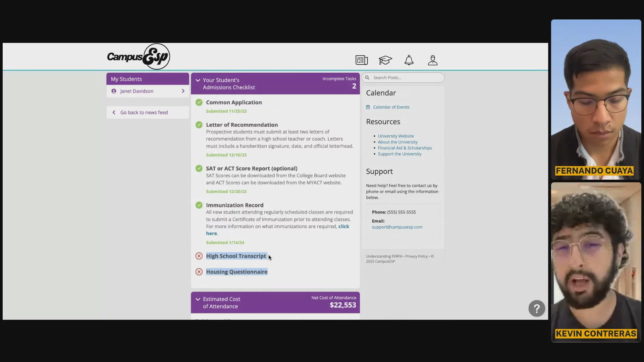Click the Search Posts input field
Screen dimensions: 644x362
[x=407, y=78]
